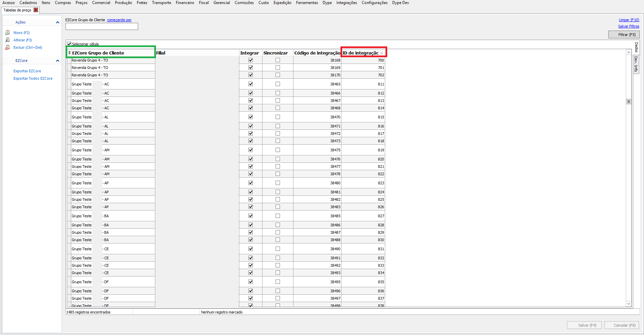644x335 pixels.
Task: Open the 'começando por' filter mode dropdown
Action: click(119, 20)
